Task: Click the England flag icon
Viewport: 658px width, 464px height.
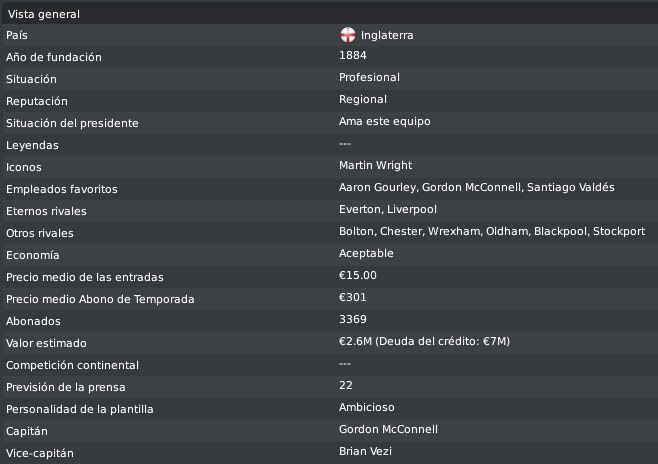Action: point(347,35)
